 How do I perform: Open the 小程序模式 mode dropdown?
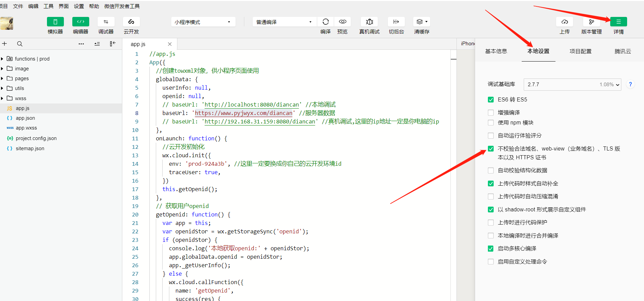(203, 22)
